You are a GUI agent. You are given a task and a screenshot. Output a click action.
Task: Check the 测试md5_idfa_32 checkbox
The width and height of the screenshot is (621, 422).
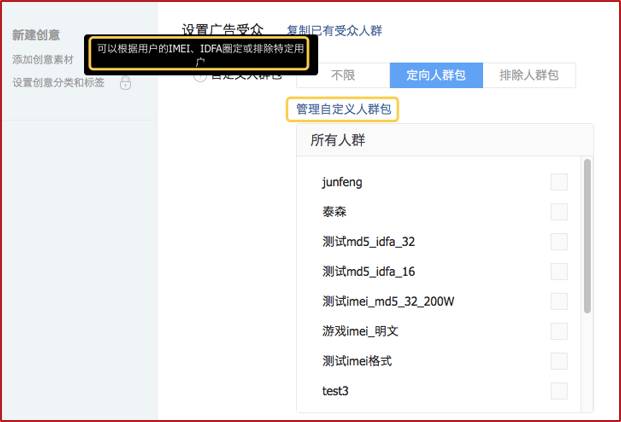coord(559,242)
